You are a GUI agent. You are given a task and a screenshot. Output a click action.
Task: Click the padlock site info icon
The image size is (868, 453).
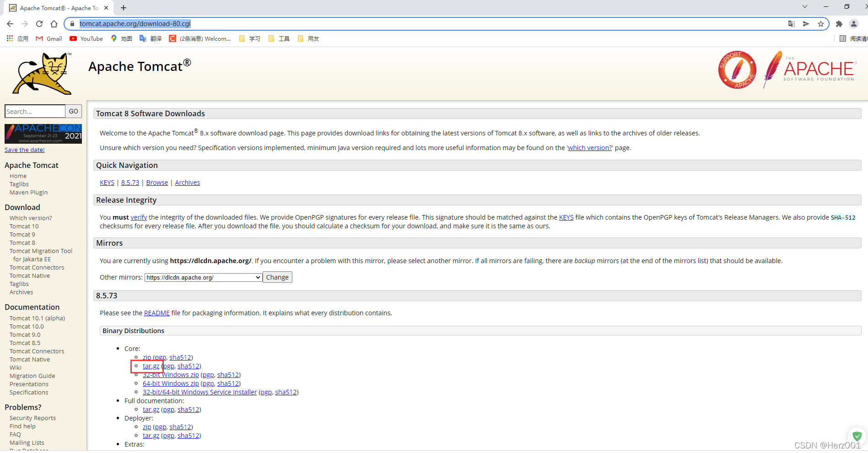click(72, 24)
